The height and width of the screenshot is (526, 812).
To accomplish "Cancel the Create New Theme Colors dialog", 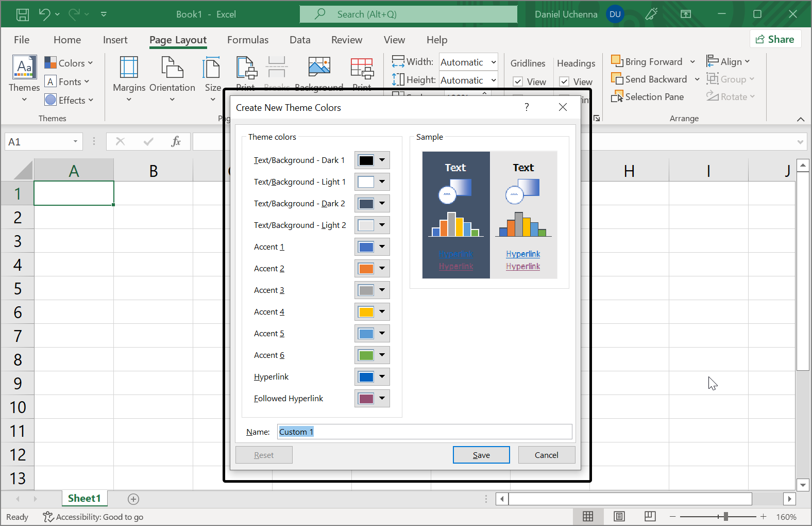I will click(x=546, y=455).
